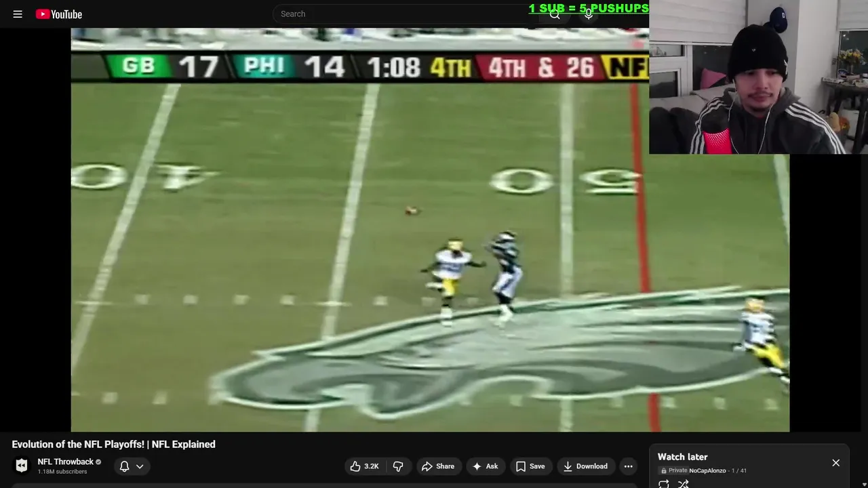Open the NFL Throwback channel name link
The width and height of the screenshot is (868, 488).
[65, 462]
